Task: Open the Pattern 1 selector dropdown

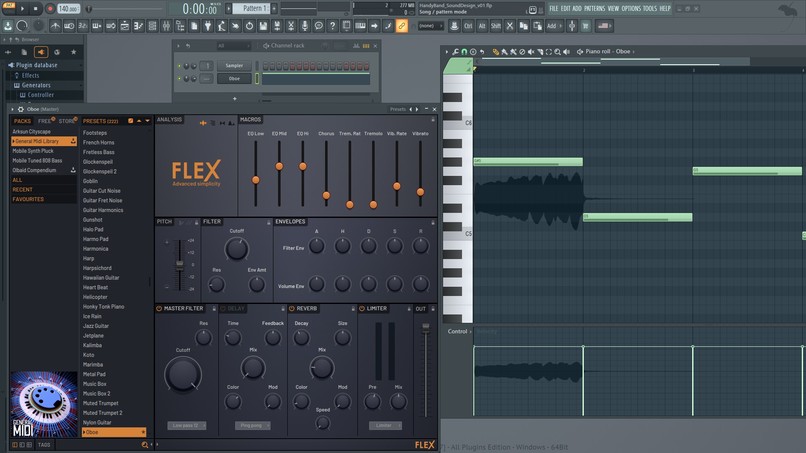Action: (x=252, y=8)
